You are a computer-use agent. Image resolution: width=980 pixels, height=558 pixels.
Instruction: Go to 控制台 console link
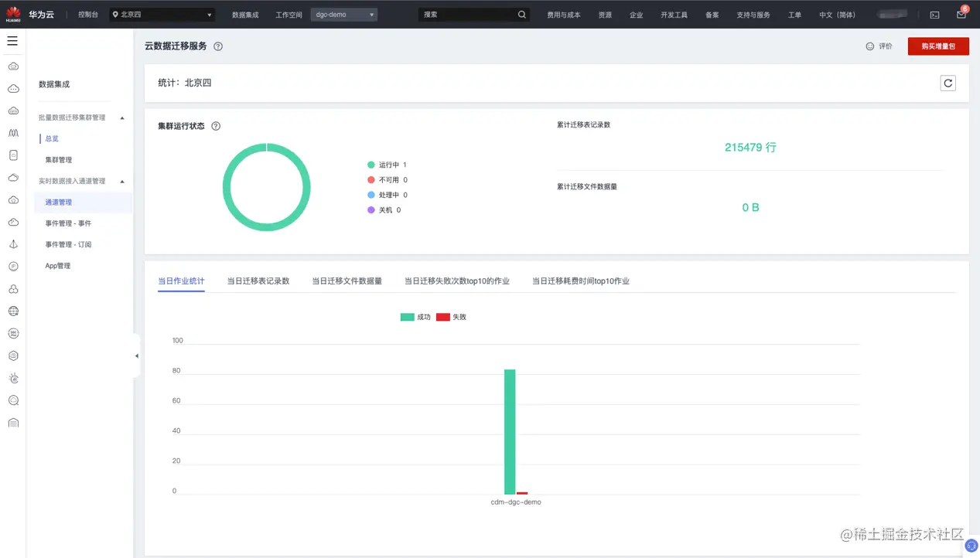(x=88, y=15)
